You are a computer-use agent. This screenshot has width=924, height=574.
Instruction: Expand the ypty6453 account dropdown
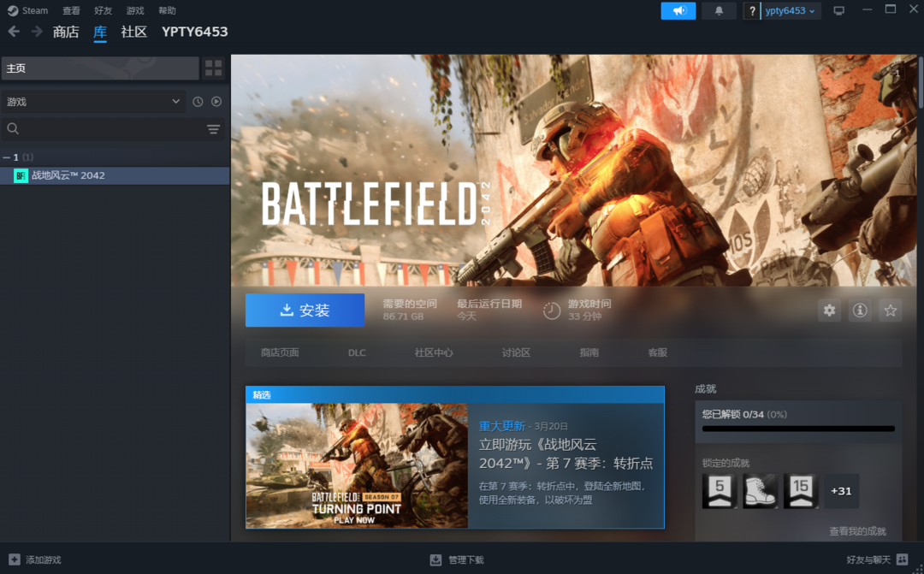pos(791,10)
